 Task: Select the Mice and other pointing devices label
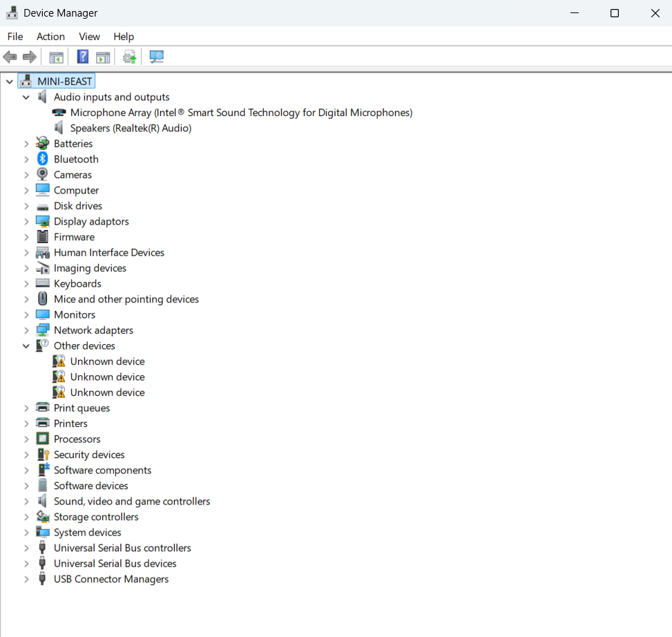[x=126, y=299]
